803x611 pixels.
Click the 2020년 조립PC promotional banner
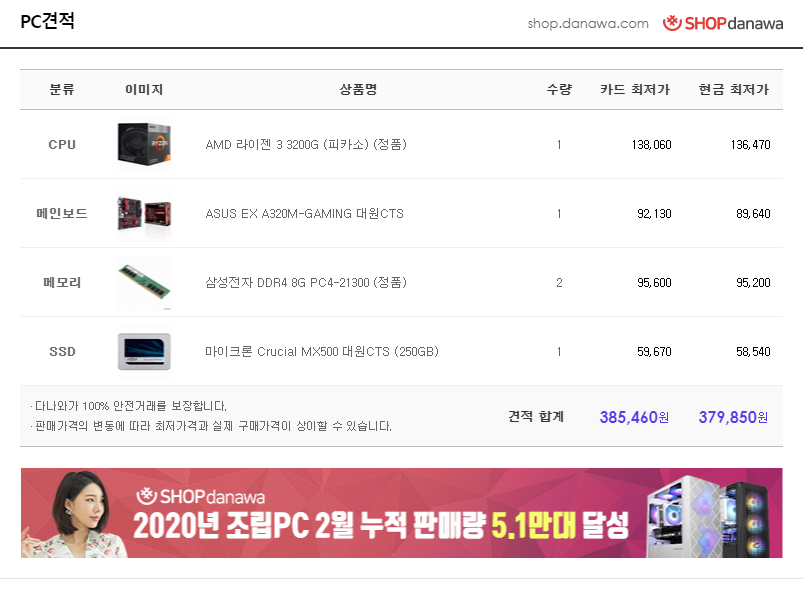(402, 513)
